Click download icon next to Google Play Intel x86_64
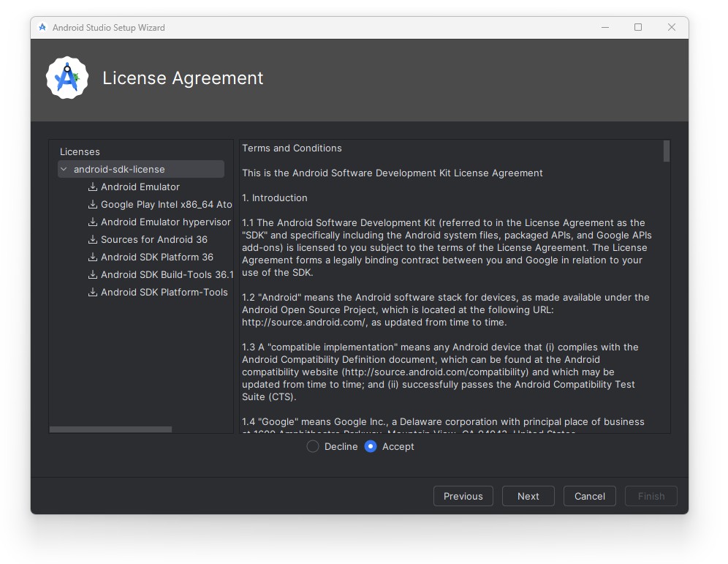728x564 pixels. (x=93, y=204)
